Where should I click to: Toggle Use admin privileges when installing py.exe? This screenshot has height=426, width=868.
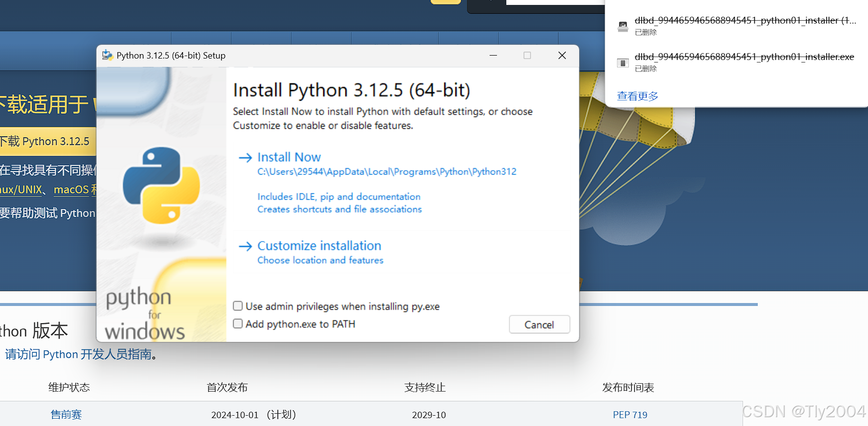(x=238, y=306)
